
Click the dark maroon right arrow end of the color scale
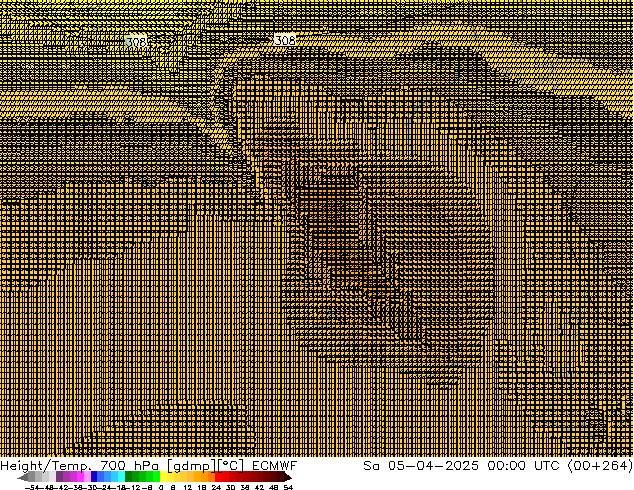(287, 477)
